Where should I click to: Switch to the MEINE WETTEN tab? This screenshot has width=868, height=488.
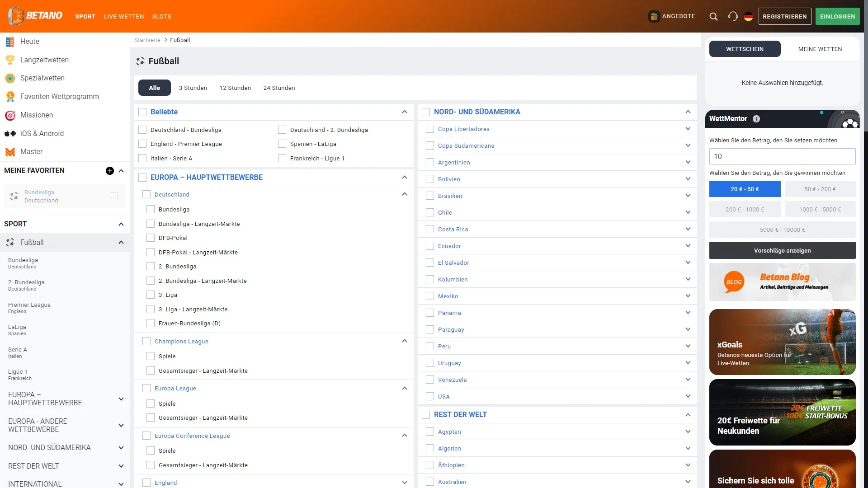tap(820, 49)
